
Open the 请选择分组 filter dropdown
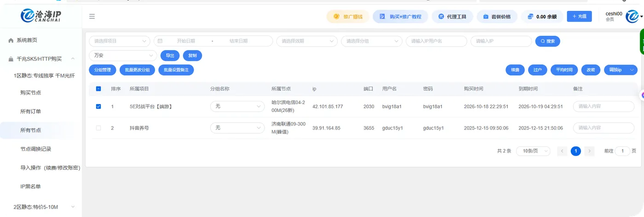click(372, 41)
